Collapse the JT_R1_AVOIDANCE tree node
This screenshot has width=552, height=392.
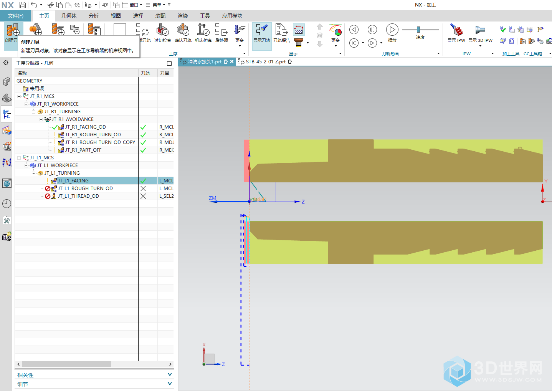41,119
